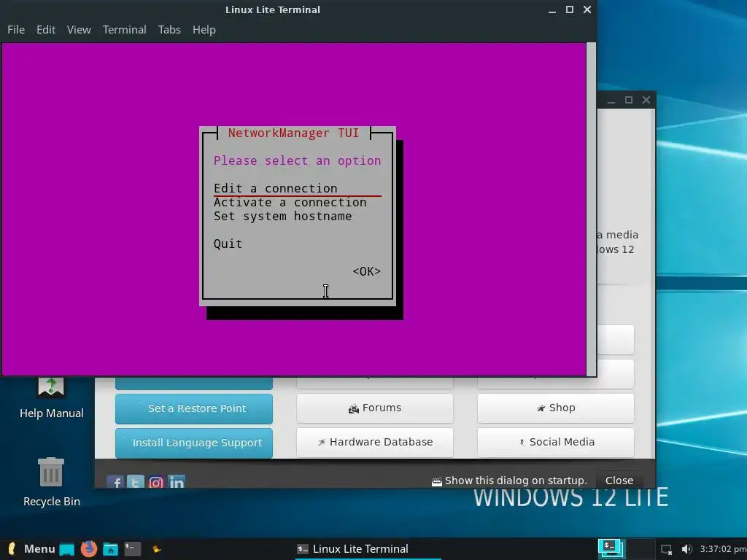Viewport: 747px width, 560px height.
Task: Click Install Language Support button
Action: (x=194, y=443)
